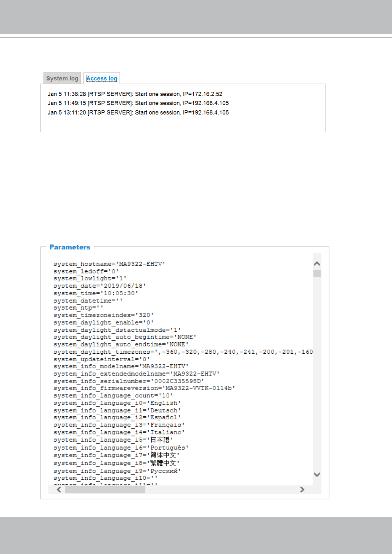The height and width of the screenshot is (554, 392).
Task: Click the vertical scrollbar thumb
Action: [317, 273]
